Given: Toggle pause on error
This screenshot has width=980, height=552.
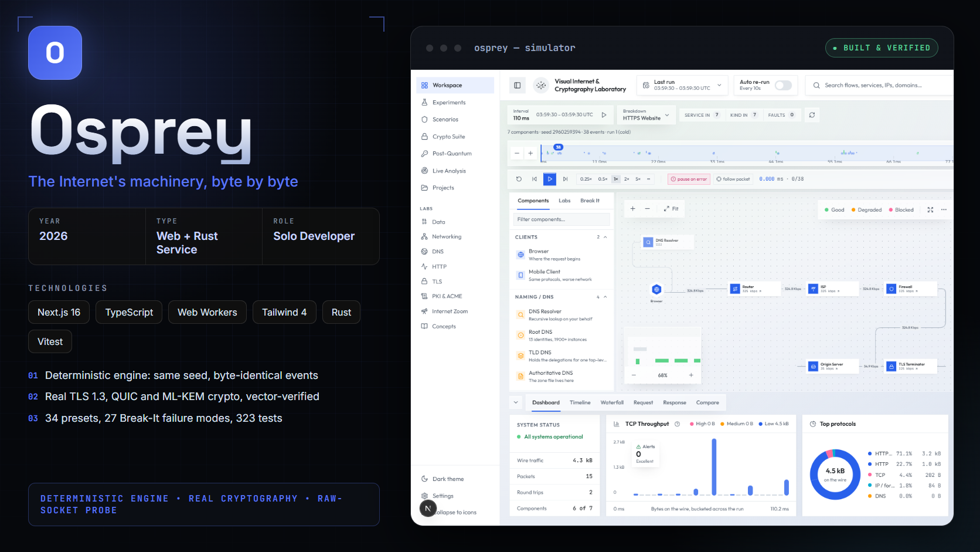Looking at the screenshot, I should (689, 179).
